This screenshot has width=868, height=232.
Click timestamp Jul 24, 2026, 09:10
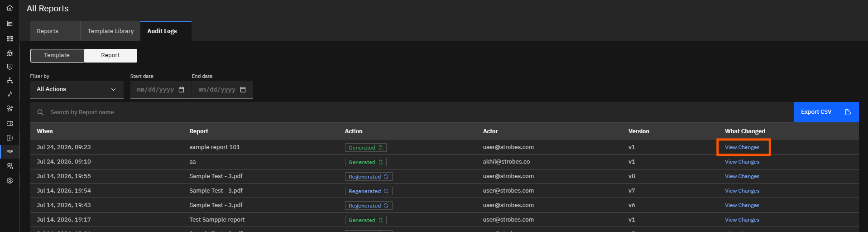64,162
